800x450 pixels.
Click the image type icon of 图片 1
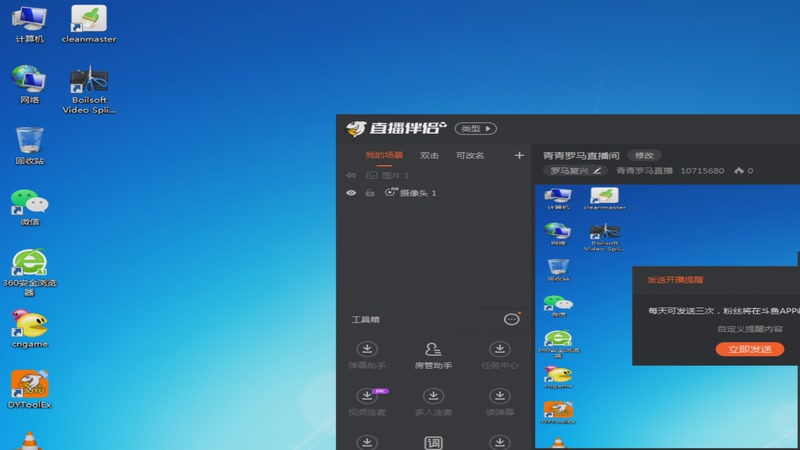pos(371,175)
